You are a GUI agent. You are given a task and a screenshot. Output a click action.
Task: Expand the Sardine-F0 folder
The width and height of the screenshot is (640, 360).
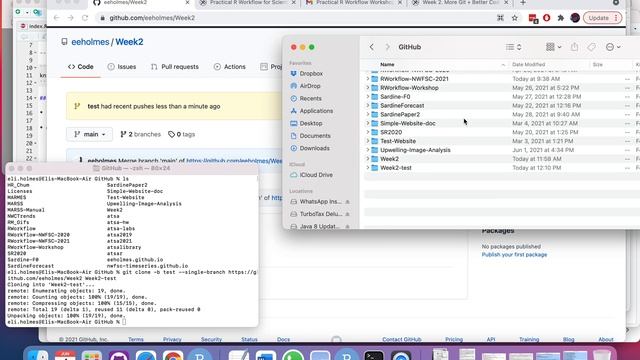368,97
